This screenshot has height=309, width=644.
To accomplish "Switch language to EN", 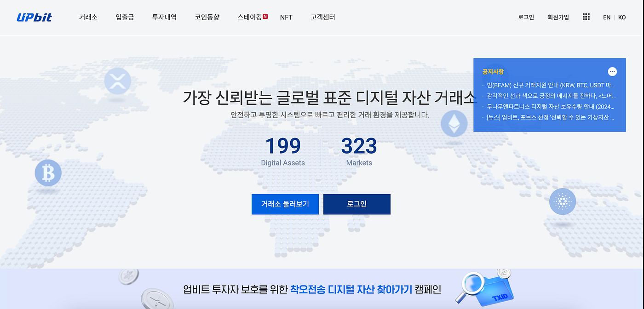I will click(607, 17).
